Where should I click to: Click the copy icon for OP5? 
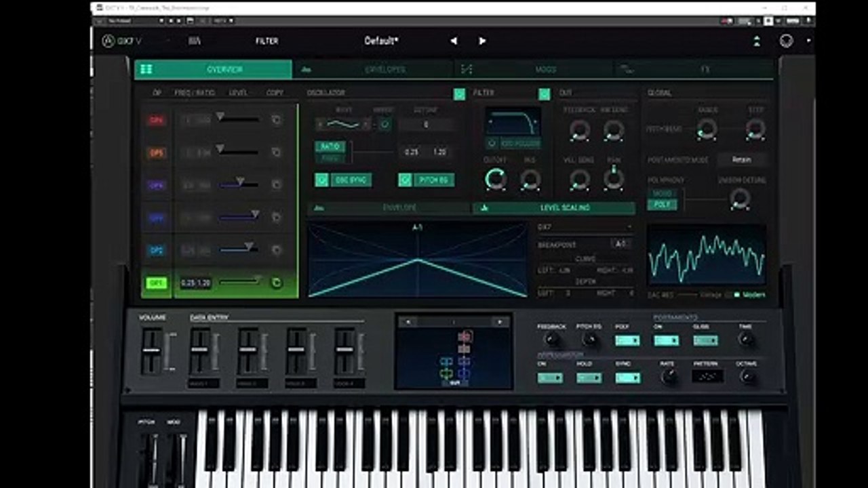pos(276,152)
